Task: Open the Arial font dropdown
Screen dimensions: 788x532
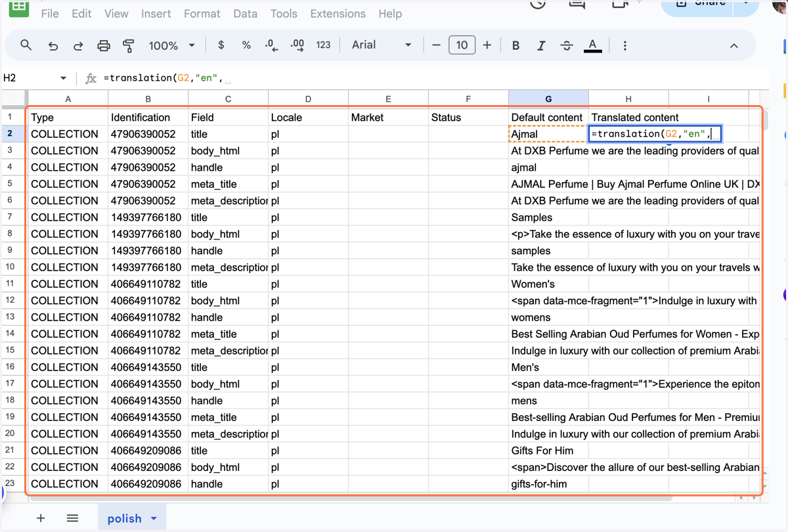Action: (382, 45)
